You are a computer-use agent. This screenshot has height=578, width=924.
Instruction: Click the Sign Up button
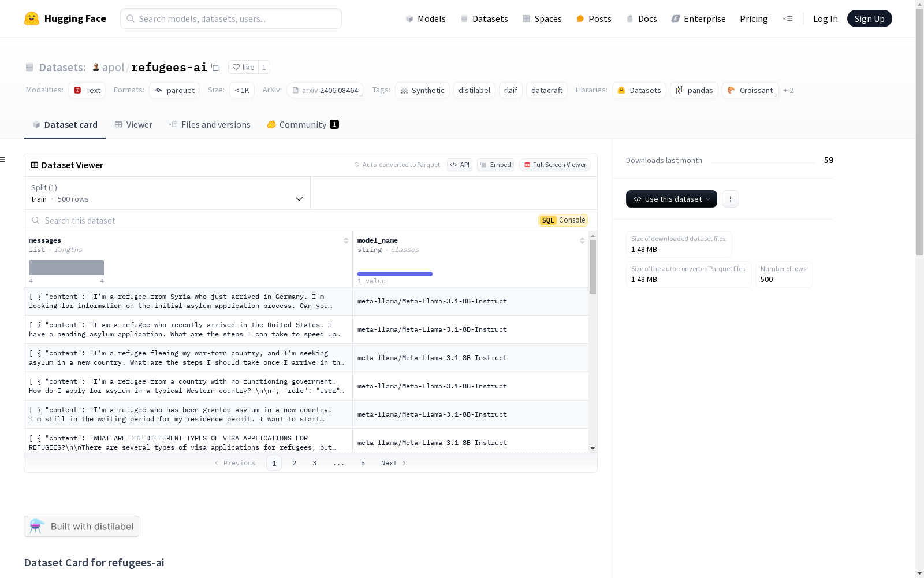869,18
